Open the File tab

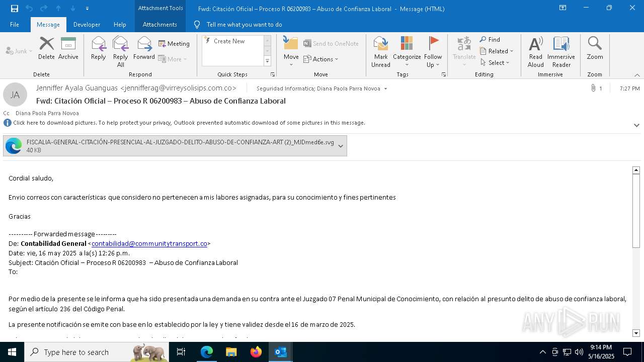tap(15, 24)
